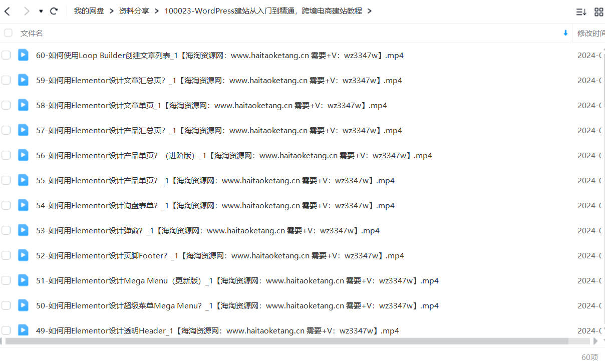The height and width of the screenshot is (364, 605).
Task: Expand the chevron after 资料分享 breadcrumb
Action: pos(157,11)
